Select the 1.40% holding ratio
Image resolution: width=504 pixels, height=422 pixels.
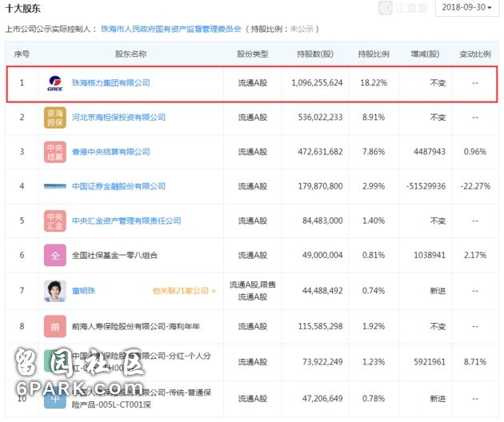point(374,221)
